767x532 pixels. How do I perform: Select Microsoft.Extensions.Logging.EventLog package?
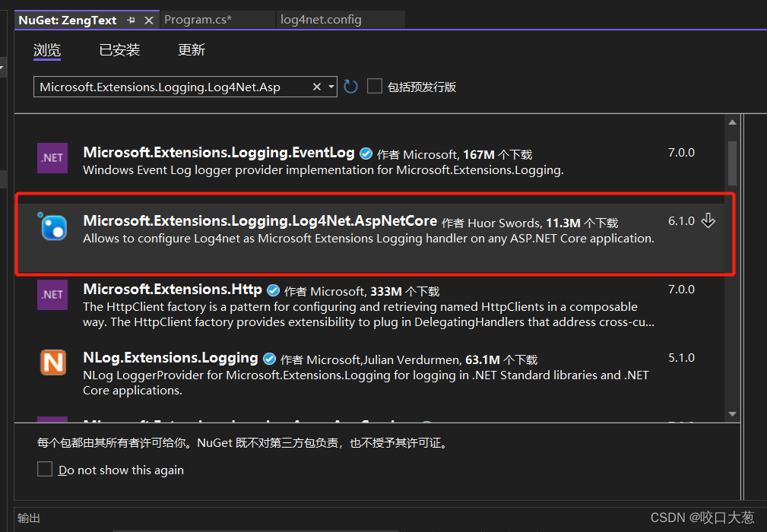pos(219,153)
